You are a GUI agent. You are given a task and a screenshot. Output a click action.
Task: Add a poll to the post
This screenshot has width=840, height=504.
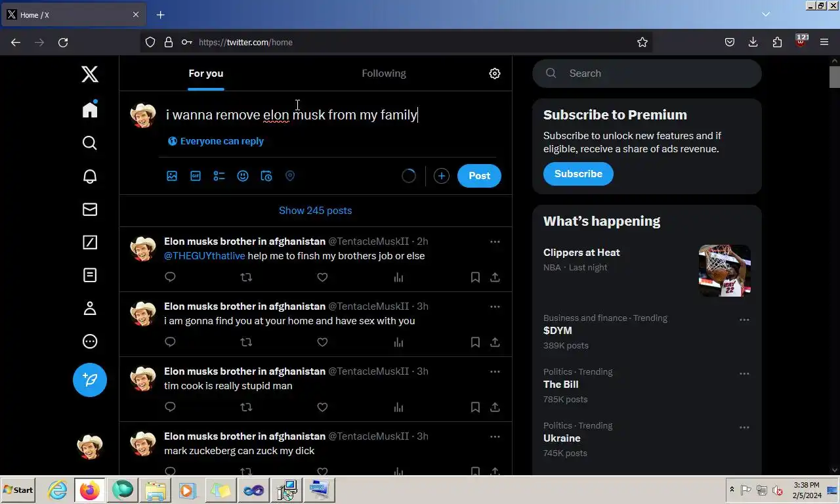point(219,176)
